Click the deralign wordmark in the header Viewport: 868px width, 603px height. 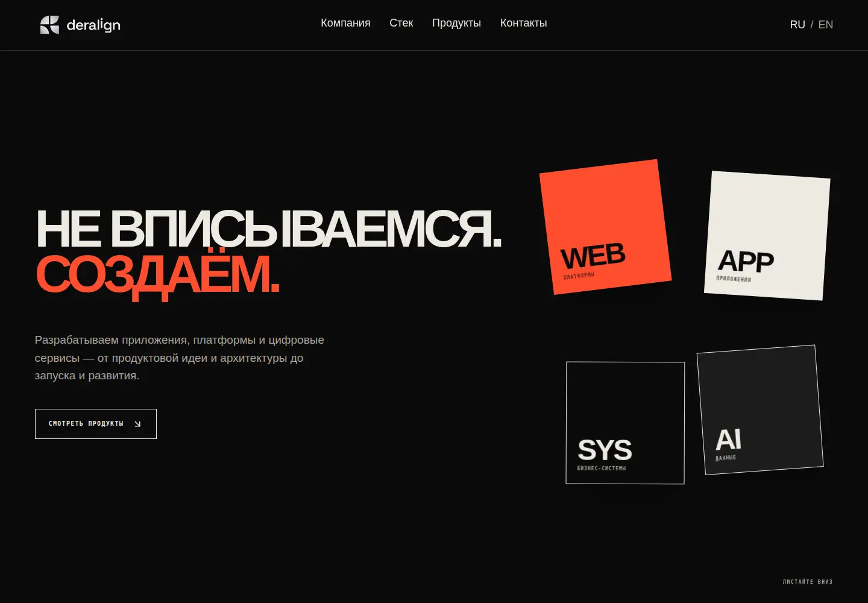click(x=93, y=25)
